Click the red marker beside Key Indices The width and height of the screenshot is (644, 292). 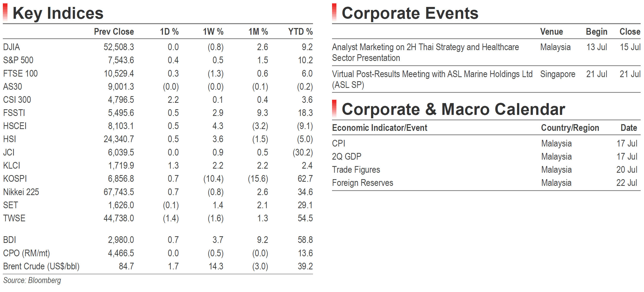click(5, 12)
